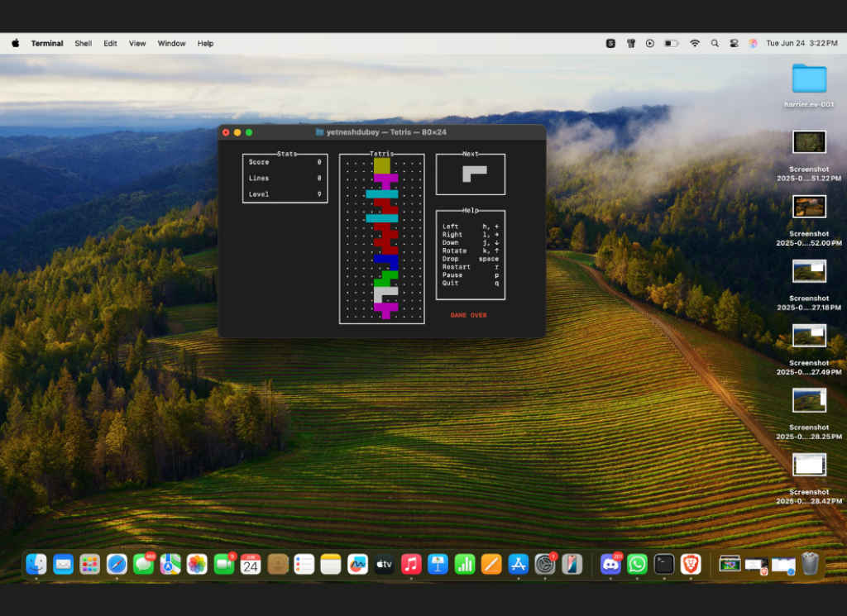Open Brave browser from the Dock
The width and height of the screenshot is (847, 616).
pyautogui.click(x=691, y=565)
